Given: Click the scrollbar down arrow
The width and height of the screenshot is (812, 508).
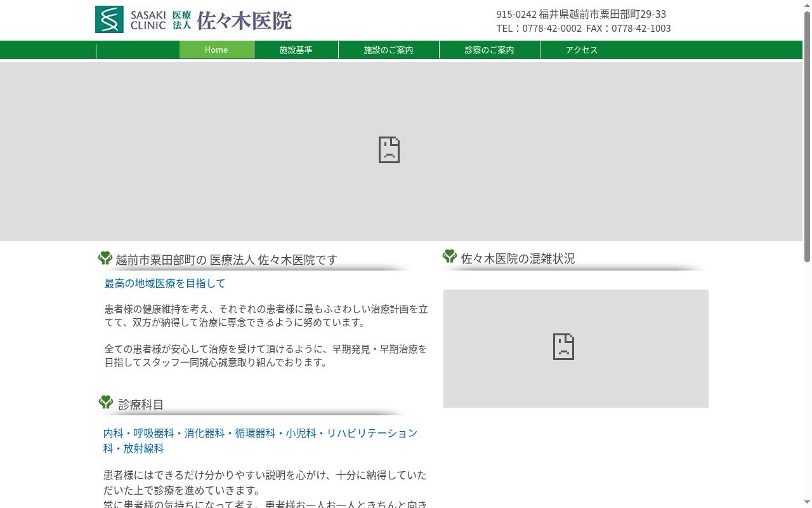Looking at the screenshot, I should click(x=807, y=503).
